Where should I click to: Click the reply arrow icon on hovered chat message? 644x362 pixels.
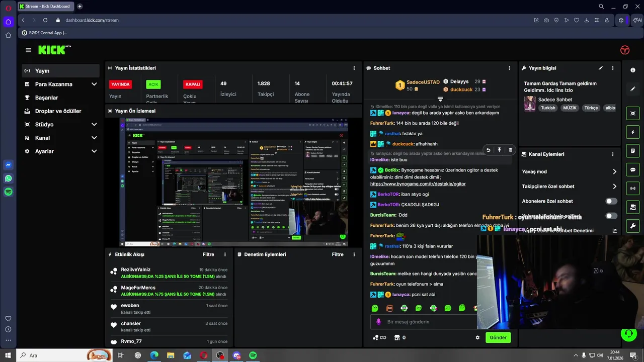pos(488,150)
